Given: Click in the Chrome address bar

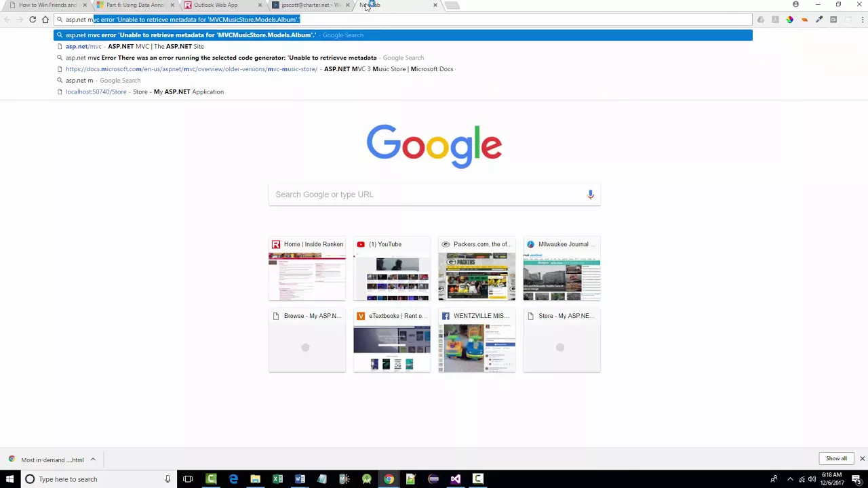Looking at the screenshot, I should point(403,20).
